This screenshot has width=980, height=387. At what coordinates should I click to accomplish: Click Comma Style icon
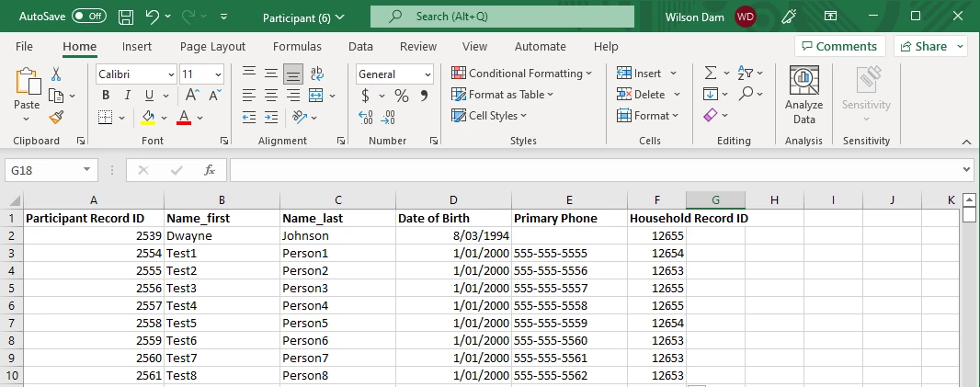pos(424,96)
